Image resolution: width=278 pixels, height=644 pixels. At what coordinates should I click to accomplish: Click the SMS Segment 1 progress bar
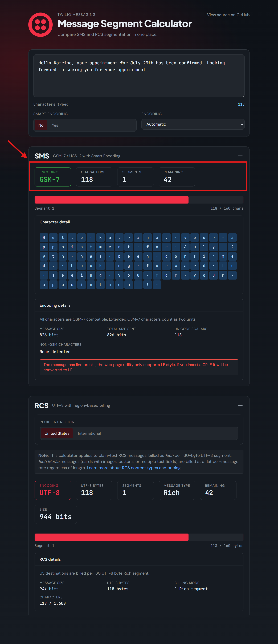pyautogui.click(x=139, y=200)
